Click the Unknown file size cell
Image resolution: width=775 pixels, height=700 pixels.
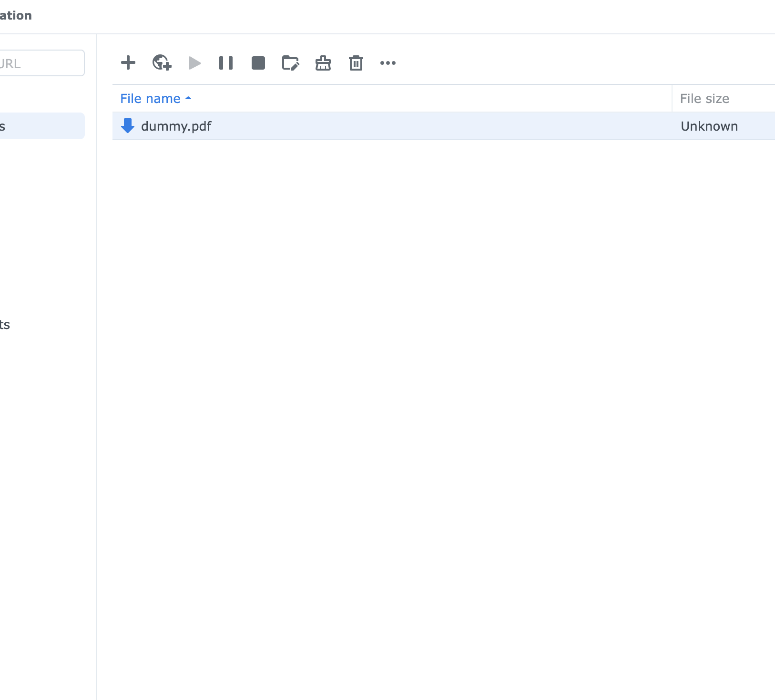709,126
